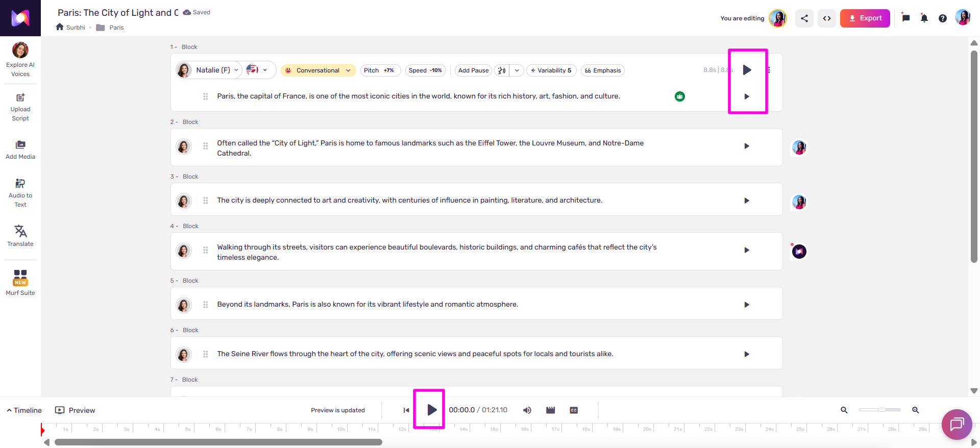Open the Conversational style dropdown
This screenshot has height=448, width=980.
[x=318, y=70]
